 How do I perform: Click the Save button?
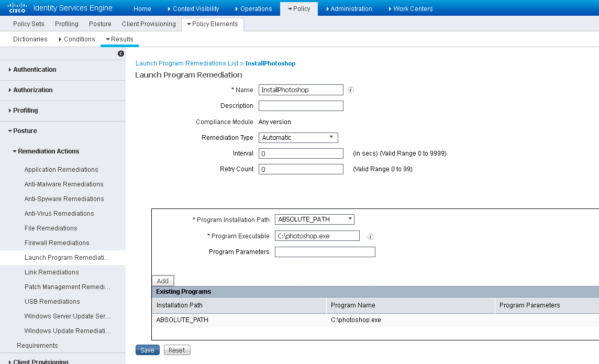(148, 350)
